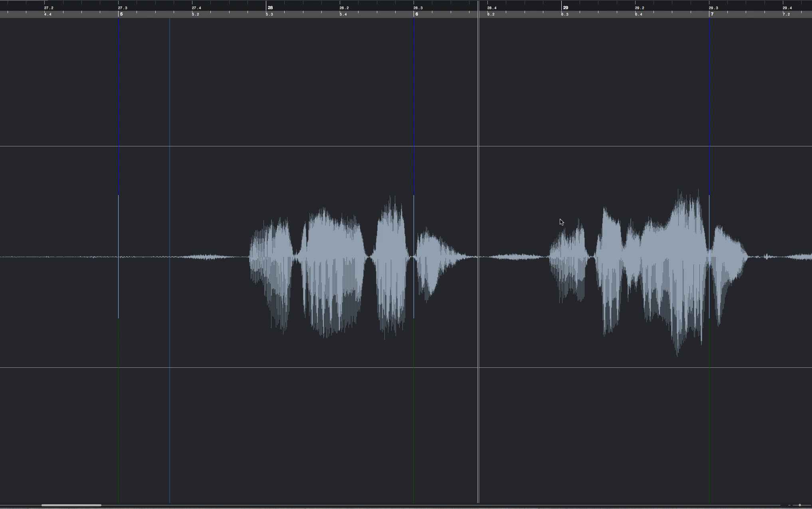Click bar 29 on the top ruler
The height and width of the screenshot is (509, 812).
565,8
